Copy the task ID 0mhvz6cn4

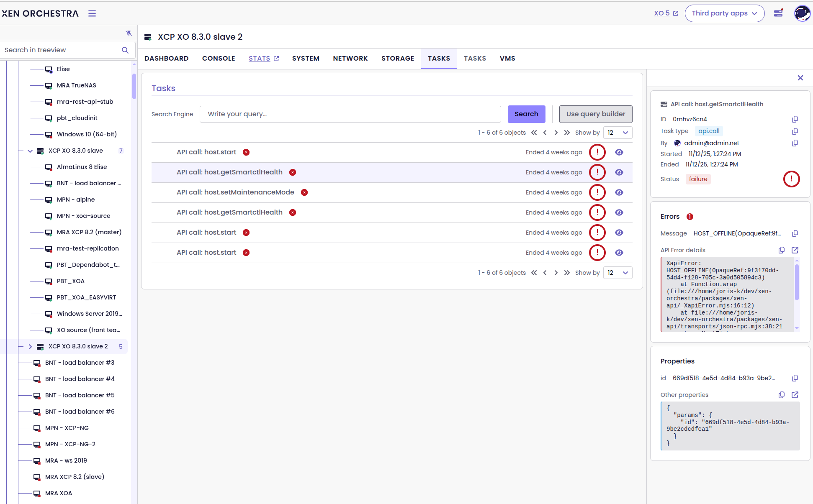[x=795, y=119]
